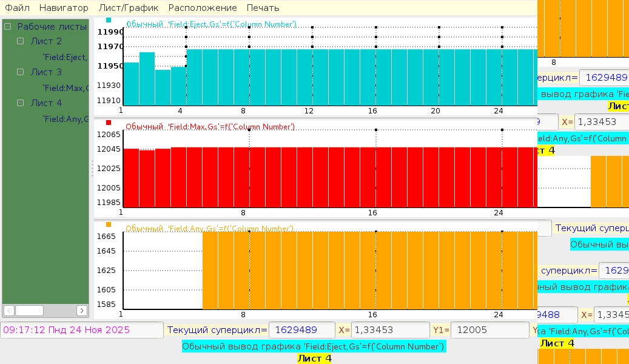The image size is (629, 364).
Task: Click the Текущий суперцикл value field 1629489
Action: (x=301, y=330)
